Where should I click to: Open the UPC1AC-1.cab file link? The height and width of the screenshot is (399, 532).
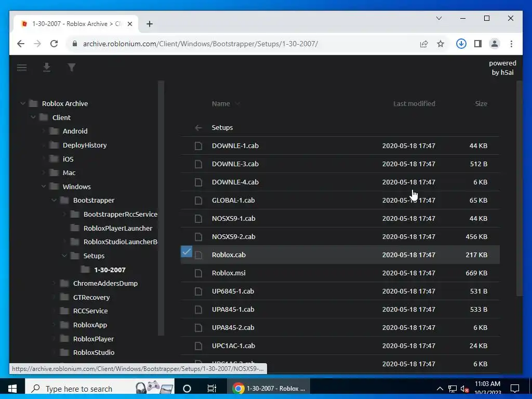pyautogui.click(x=233, y=346)
